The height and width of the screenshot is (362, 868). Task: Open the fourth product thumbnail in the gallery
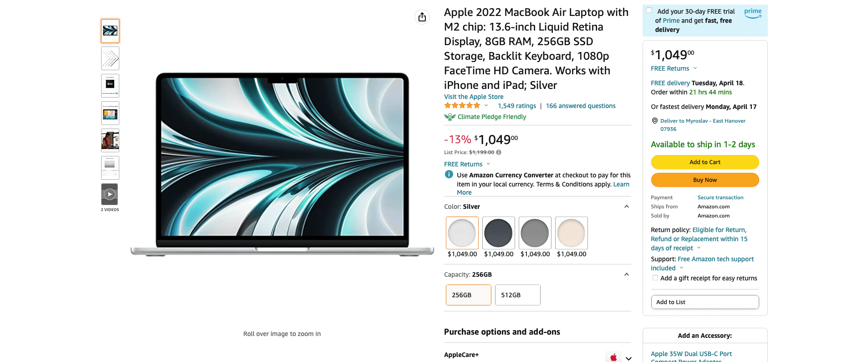109,113
